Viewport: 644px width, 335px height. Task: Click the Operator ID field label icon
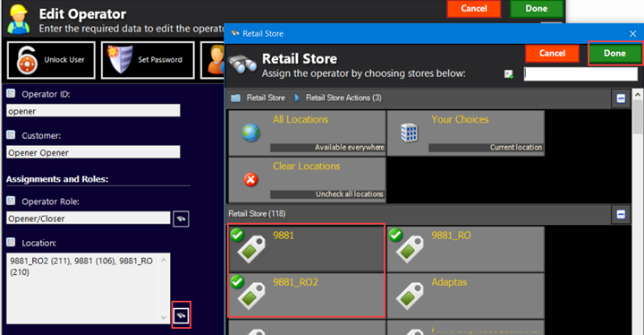(11, 93)
